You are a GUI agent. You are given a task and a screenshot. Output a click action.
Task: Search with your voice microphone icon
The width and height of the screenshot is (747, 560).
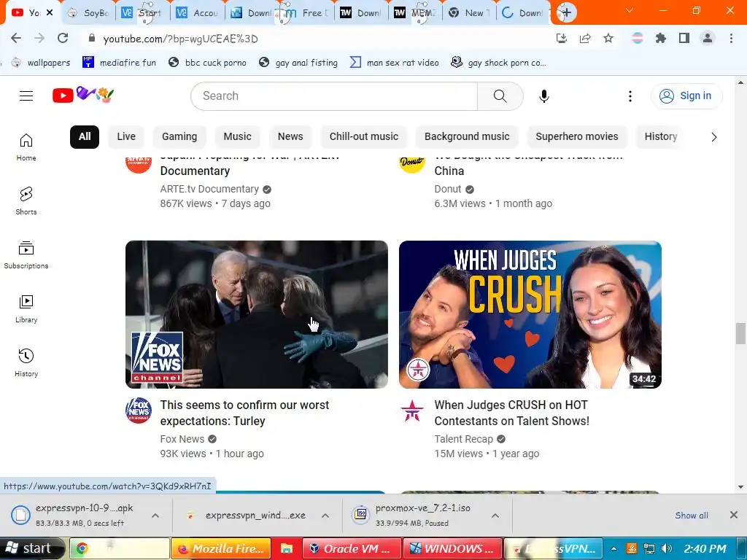tap(543, 96)
